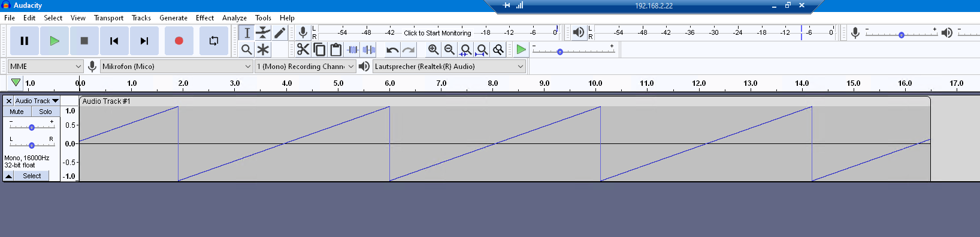This screenshot has height=237, width=980.
Task: Collapse the track with the up arrow
Action: coord(8,176)
